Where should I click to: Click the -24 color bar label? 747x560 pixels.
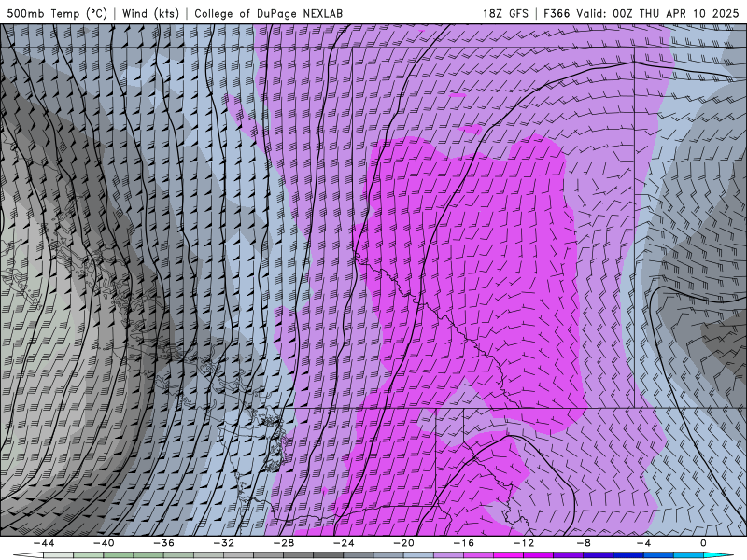click(344, 543)
